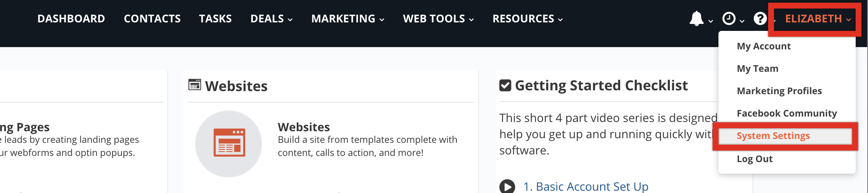This screenshot has height=193, width=868.
Task: Click the orange Websites circle icon
Action: point(229,144)
